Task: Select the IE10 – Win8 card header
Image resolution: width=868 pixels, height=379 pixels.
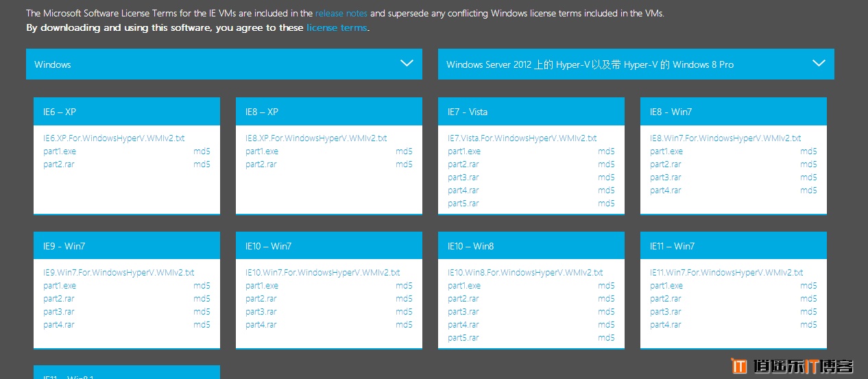Action: tap(531, 246)
